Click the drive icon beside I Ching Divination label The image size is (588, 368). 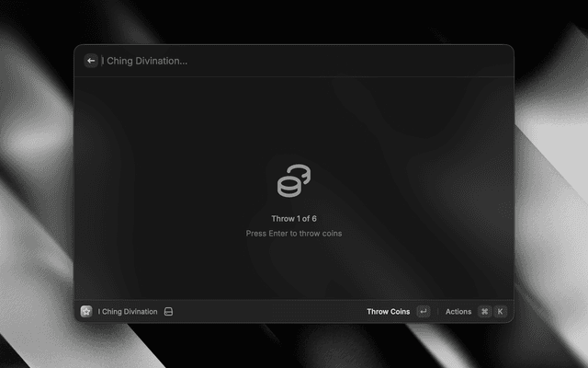[x=169, y=312]
